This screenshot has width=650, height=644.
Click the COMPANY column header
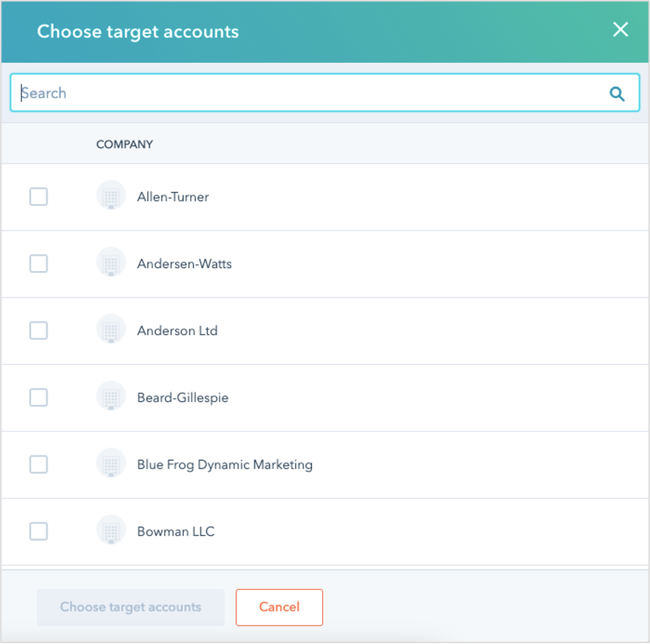click(124, 144)
